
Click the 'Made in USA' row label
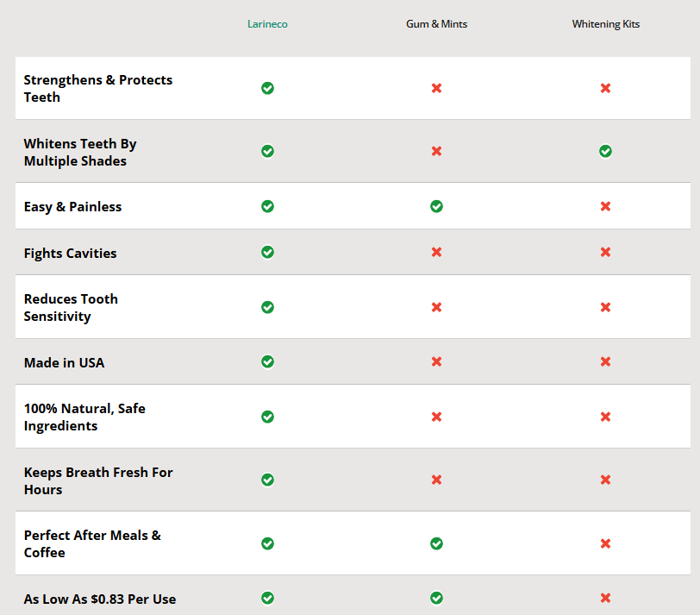coord(64,363)
